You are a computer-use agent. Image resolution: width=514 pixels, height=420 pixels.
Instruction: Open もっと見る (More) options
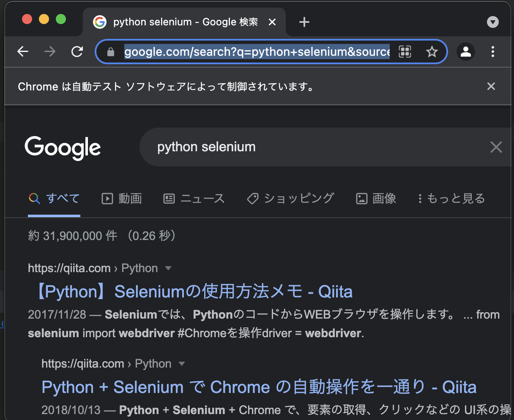[x=450, y=198]
